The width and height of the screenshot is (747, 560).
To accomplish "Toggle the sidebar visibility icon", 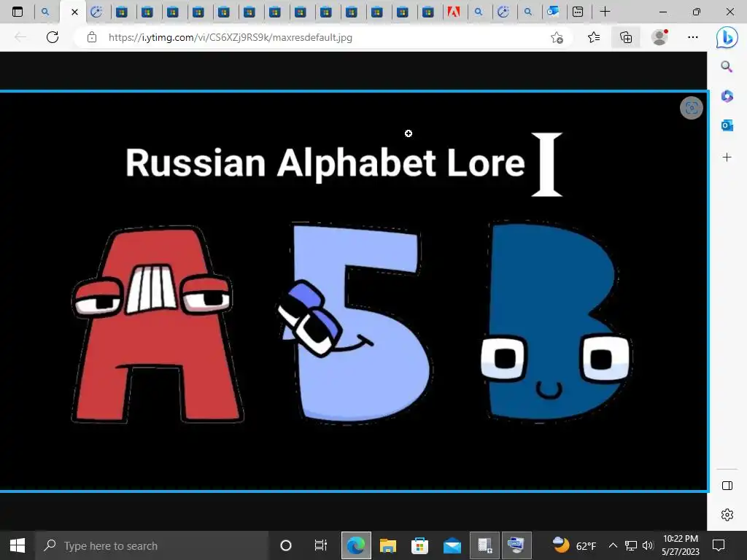I will click(727, 486).
